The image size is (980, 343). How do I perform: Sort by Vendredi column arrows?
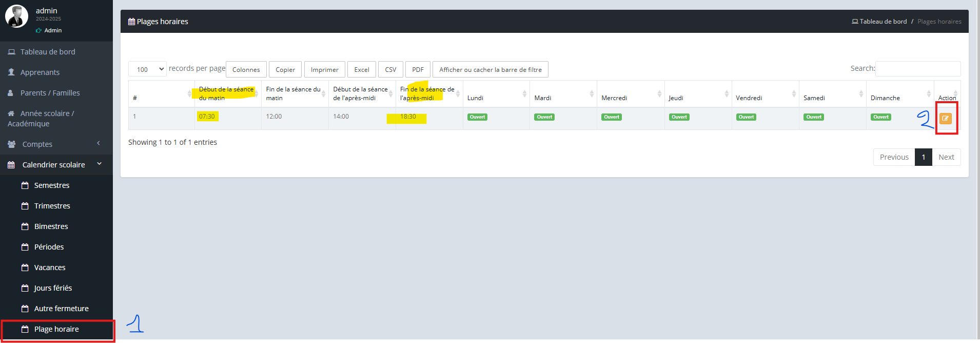coord(794,93)
